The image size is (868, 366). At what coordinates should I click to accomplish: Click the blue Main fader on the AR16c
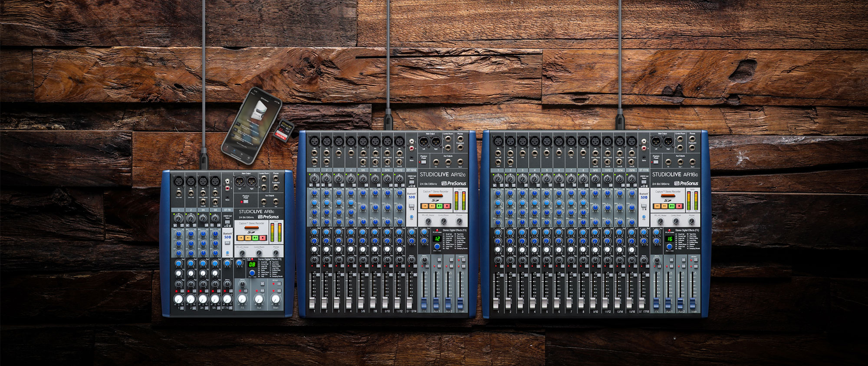[x=693, y=303]
